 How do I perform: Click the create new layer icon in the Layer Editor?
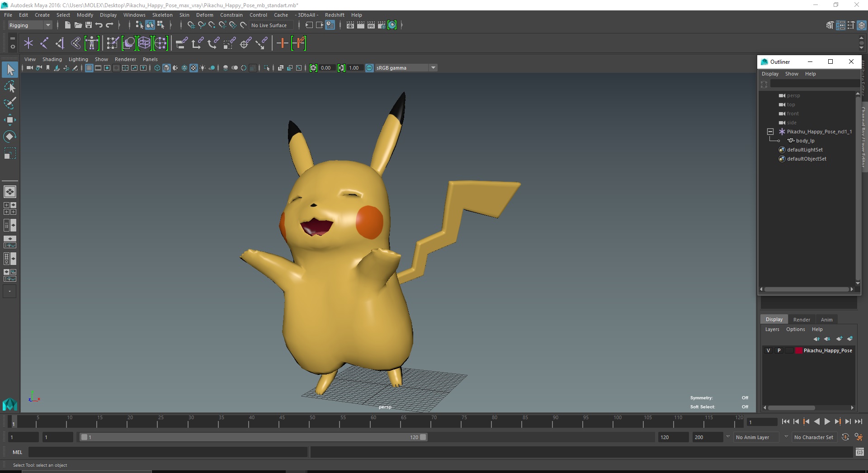[x=840, y=338]
